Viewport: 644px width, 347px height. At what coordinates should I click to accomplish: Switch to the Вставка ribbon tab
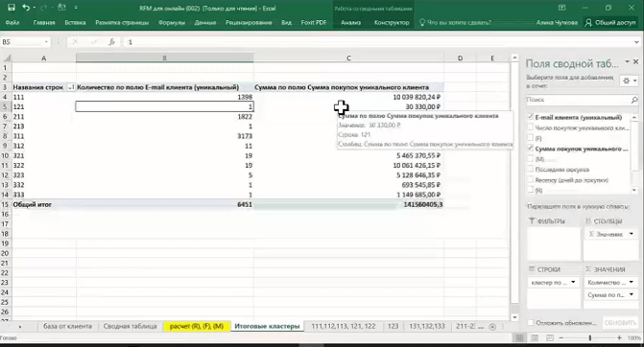[75, 23]
